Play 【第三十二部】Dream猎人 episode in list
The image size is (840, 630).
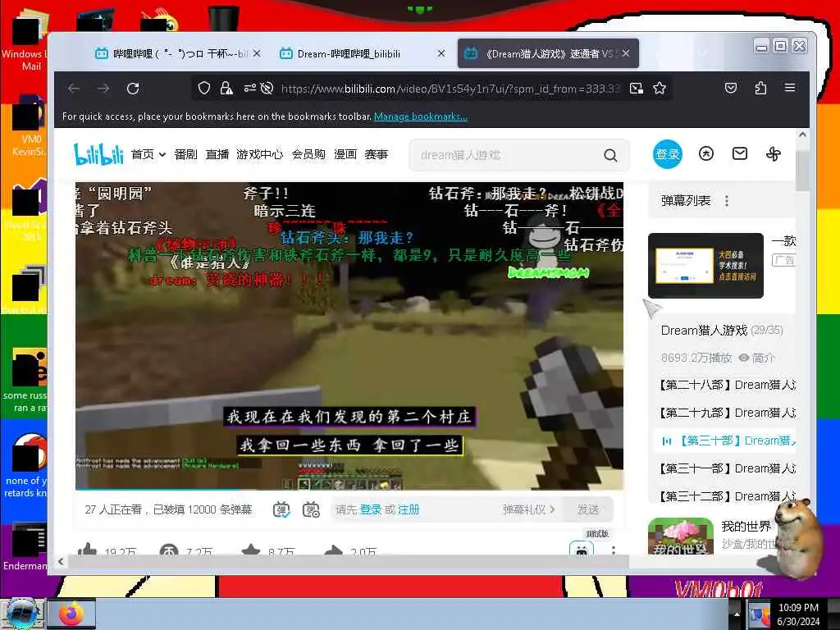coord(727,496)
